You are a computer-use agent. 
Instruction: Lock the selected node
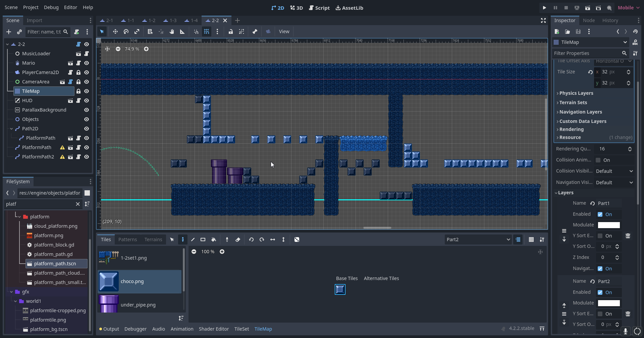(x=231, y=31)
